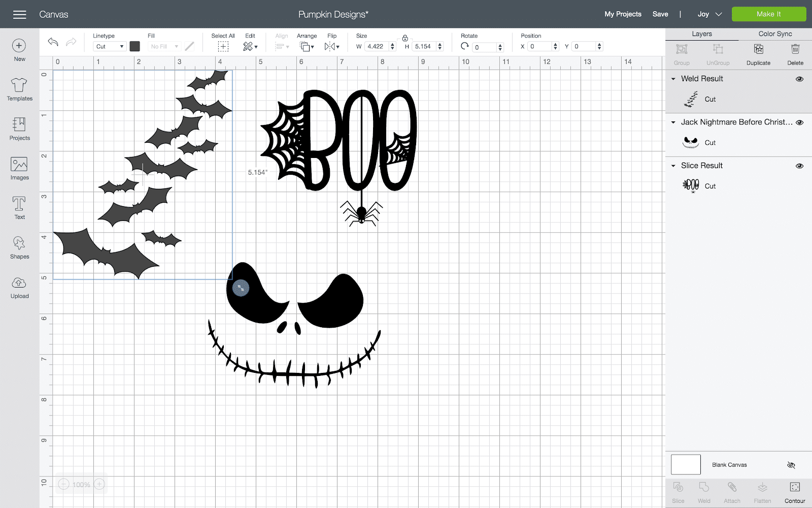This screenshot has width=812, height=508.
Task: Click the Y position input field
Action: pos(584,46)
